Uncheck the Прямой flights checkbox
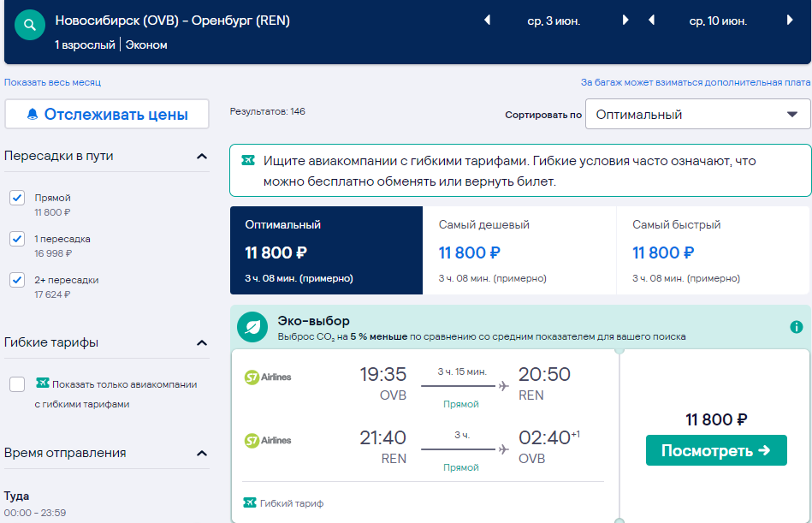812x523 pixels. 17,197
